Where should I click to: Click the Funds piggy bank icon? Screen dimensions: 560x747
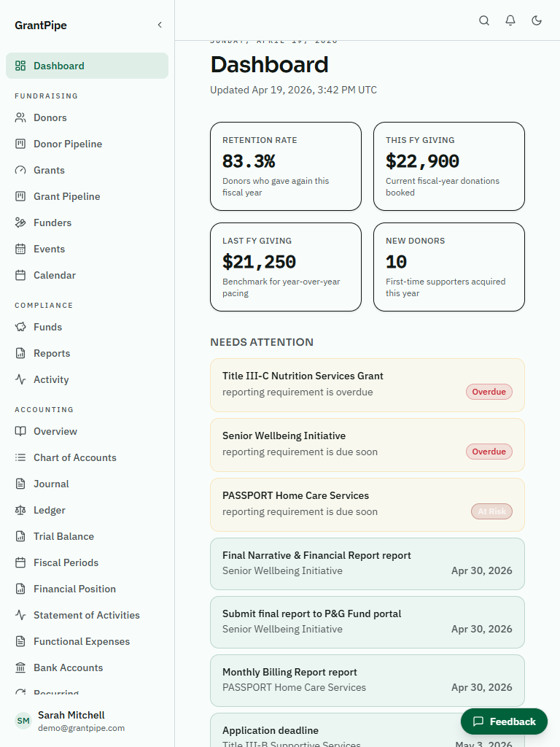coord(20,327)
